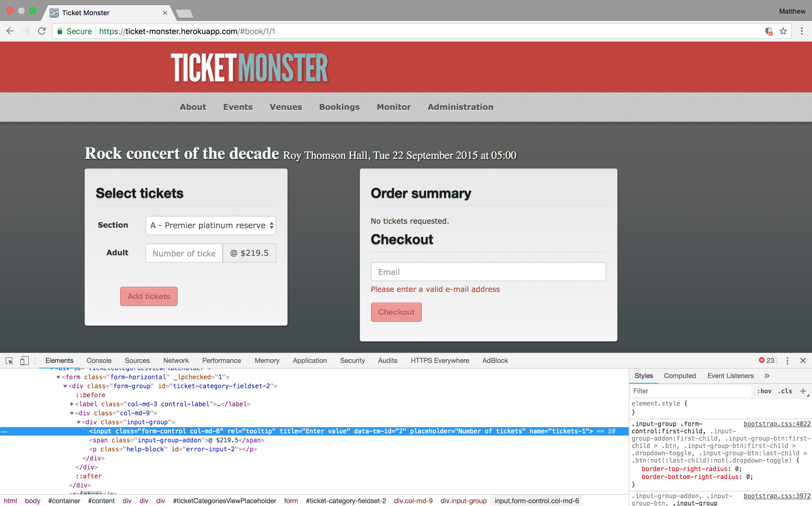The height and width of the screenshot is (506, 812).
Task: Click the inspect element picker icon
Action: pyautogui.click(x=9, y=361)
